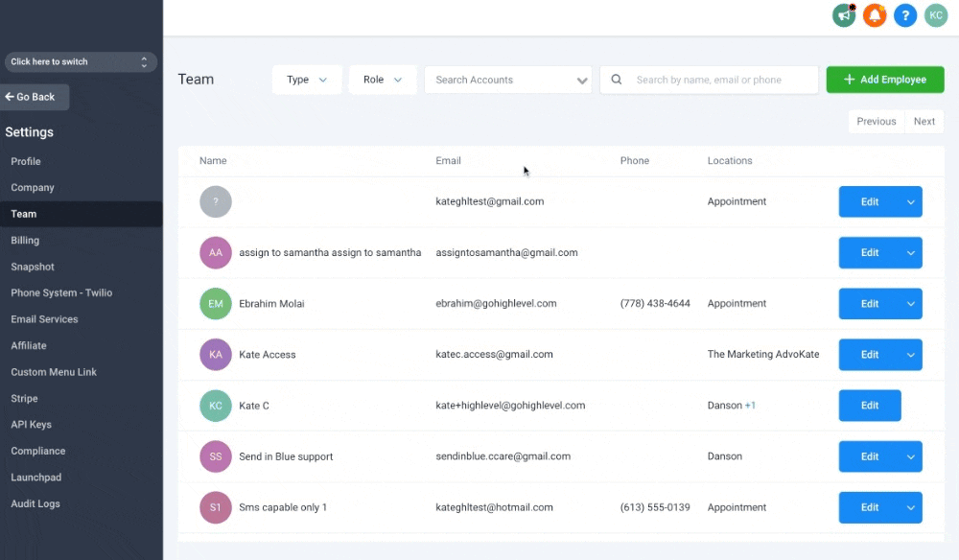
Task: Open the Role filter dropdown
Action: point(383,80)
